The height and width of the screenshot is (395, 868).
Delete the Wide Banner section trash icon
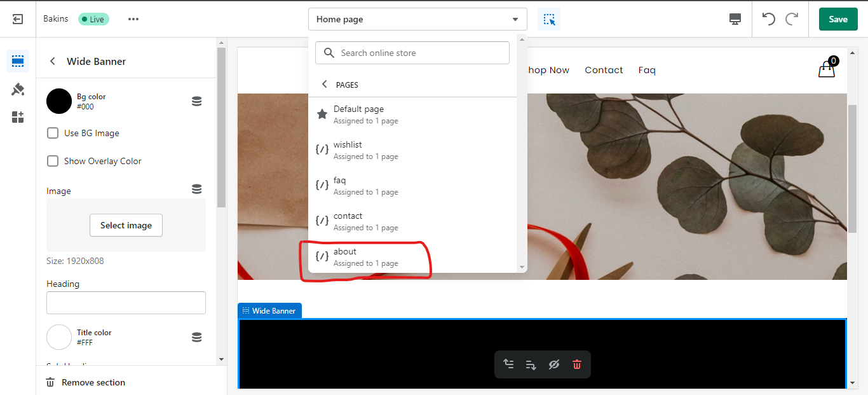click(577, 364)
